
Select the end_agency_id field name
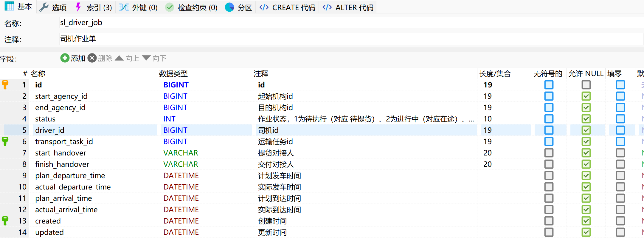60,107
